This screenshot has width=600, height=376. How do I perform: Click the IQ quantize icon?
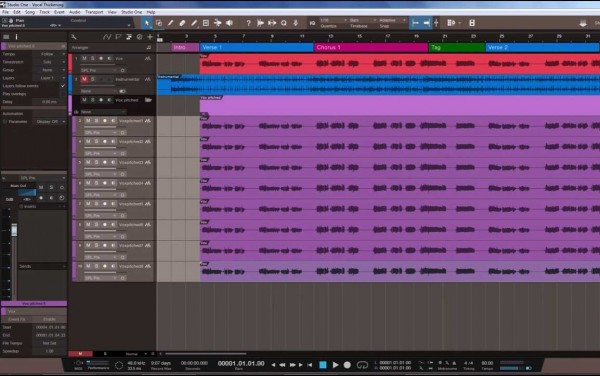312,23
